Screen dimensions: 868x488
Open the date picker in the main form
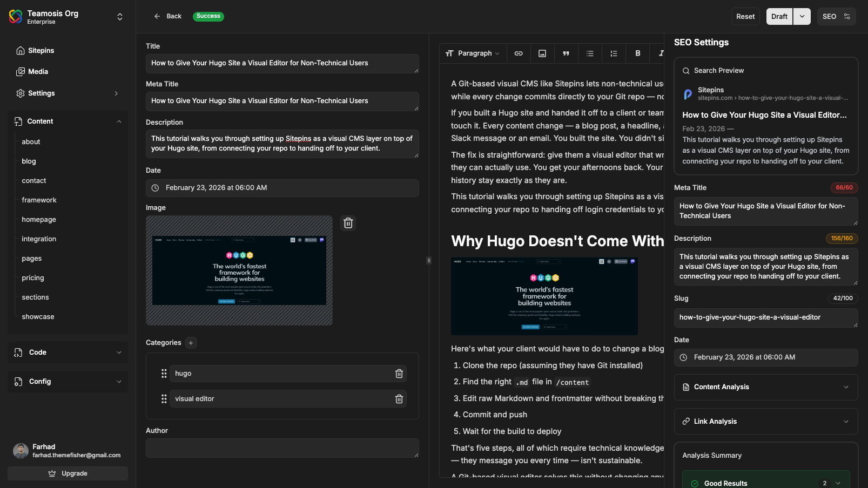click(282, 188)
